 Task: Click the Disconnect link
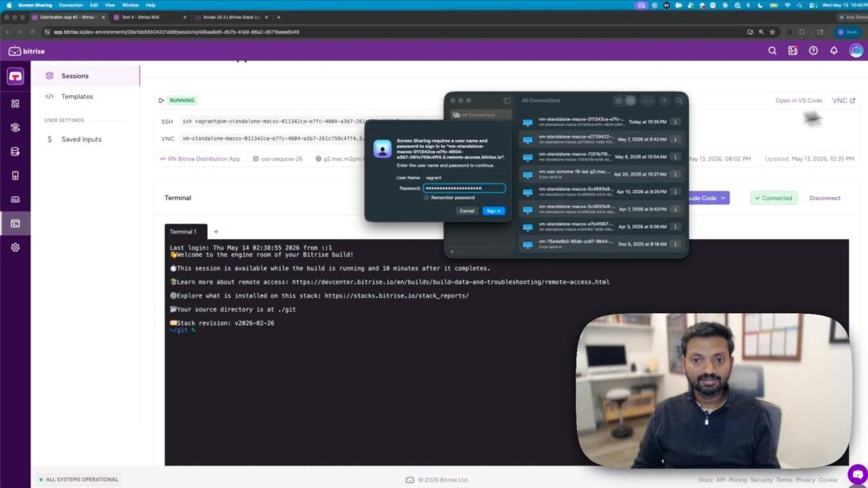[825, 198]
